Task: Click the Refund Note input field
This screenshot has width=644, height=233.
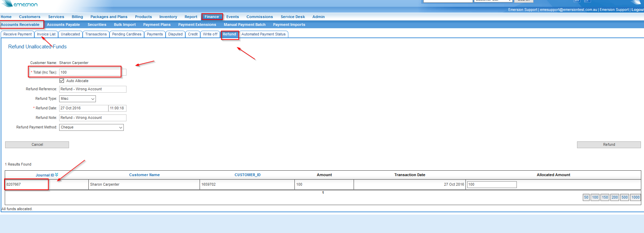Action: (x=93, y=118)
